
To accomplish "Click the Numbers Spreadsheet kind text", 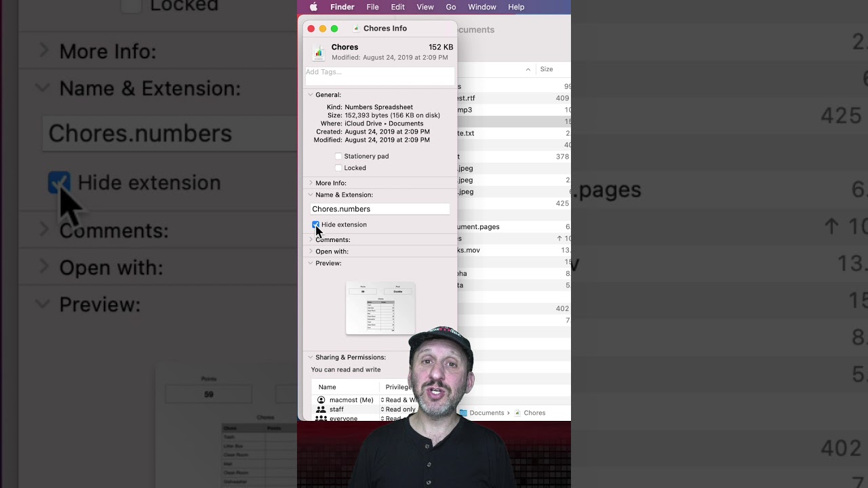I will pos(378,107).
